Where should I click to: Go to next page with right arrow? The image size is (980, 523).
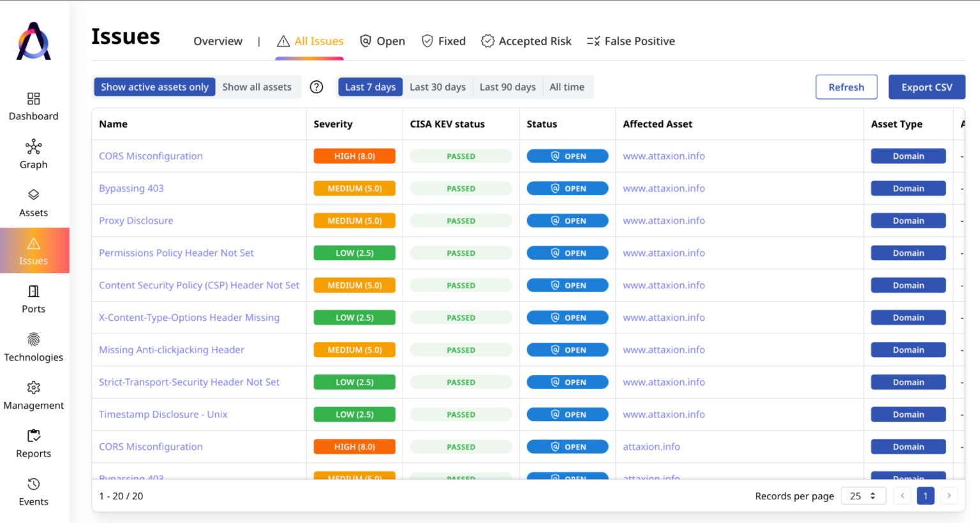click(949, 496)
